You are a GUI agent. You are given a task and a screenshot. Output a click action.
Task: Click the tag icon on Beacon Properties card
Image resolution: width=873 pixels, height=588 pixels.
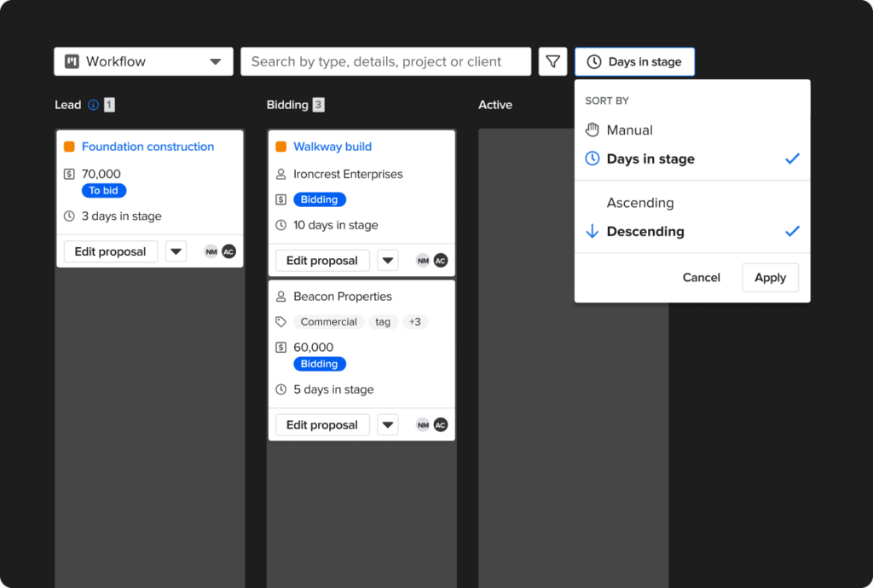(281, 321)
